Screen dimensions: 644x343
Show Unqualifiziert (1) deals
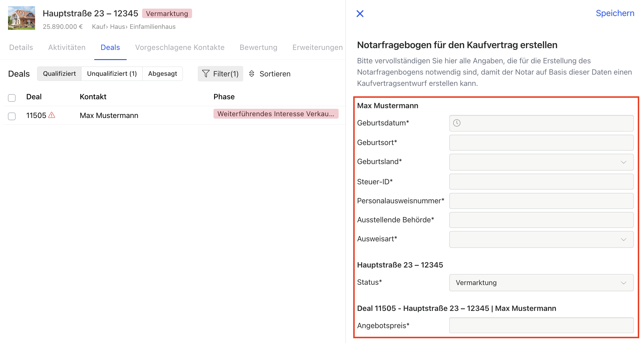pos(112,74)
